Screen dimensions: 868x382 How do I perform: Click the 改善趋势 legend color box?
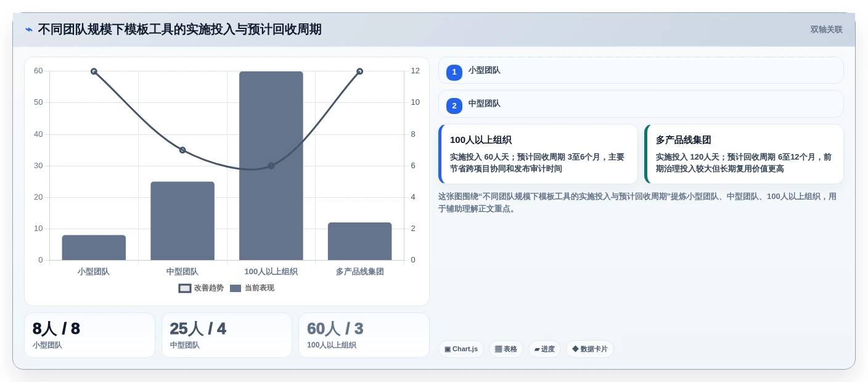click(x=185, y=288)
